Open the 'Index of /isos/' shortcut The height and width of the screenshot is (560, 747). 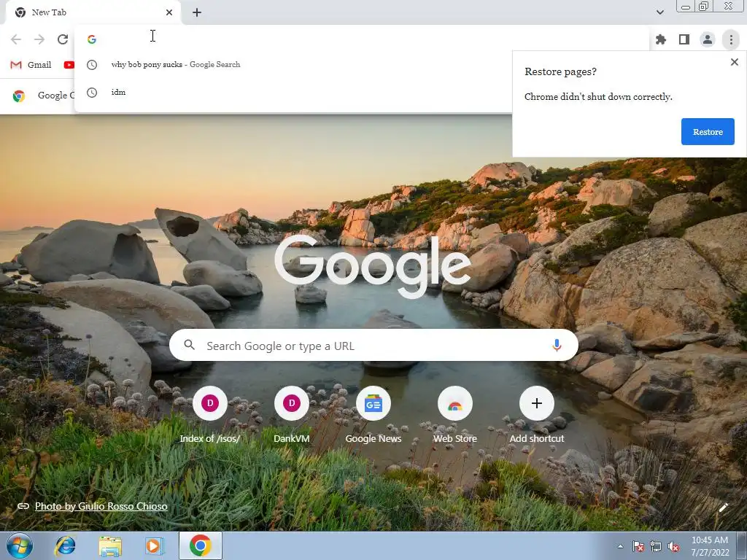209,415
